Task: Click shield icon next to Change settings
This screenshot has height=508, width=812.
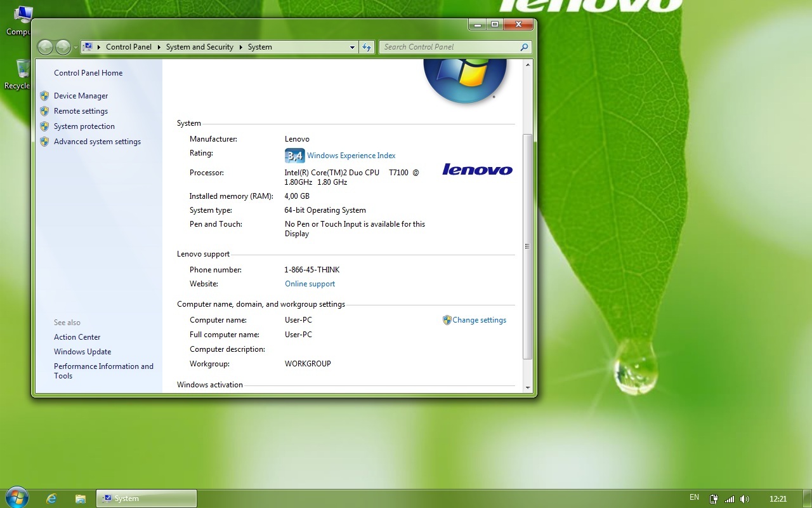Action: point(447,320)
